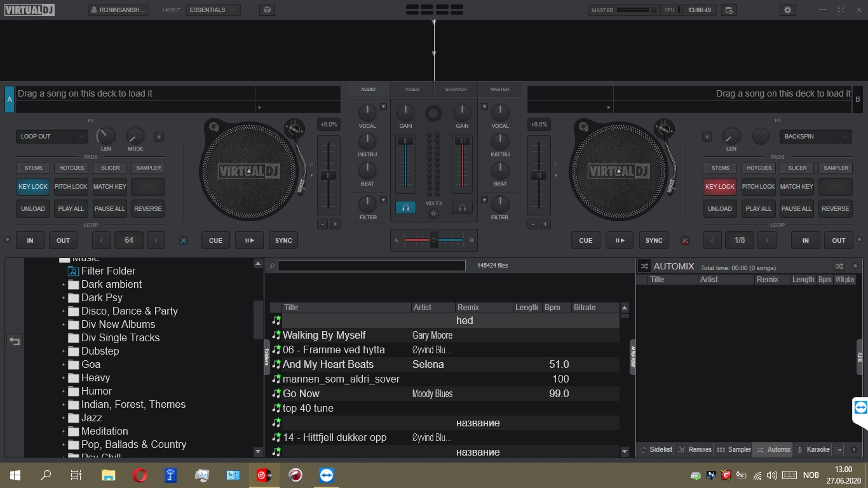Open the Sidelist tab
868x488 pixels.
[x=656, y=449]
